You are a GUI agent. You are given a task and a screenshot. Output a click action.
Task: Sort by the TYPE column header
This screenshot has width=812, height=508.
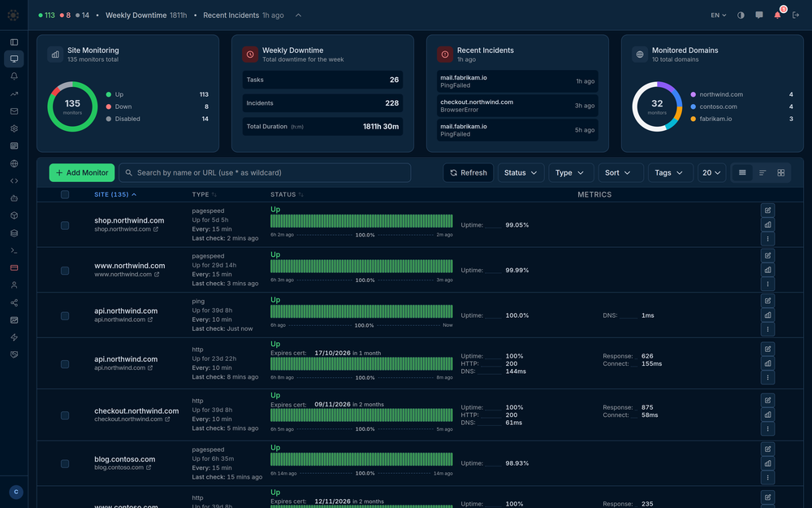click(204, 194)
